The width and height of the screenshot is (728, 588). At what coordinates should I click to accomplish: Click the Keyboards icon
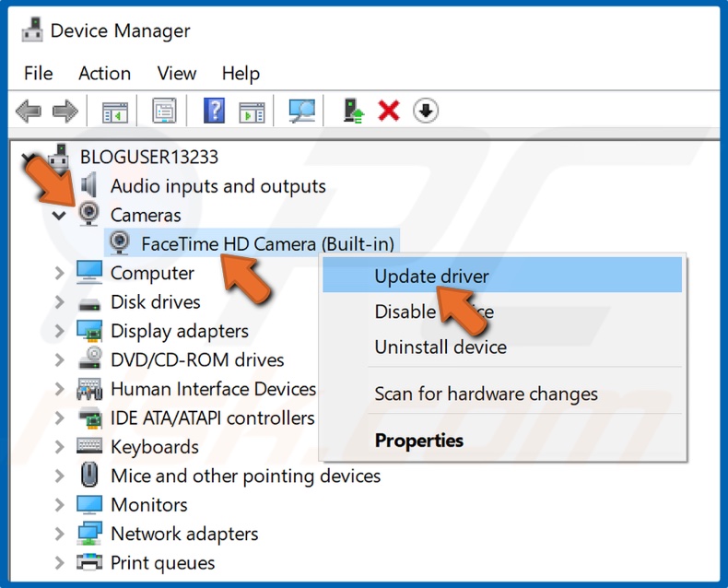point(89,446)
